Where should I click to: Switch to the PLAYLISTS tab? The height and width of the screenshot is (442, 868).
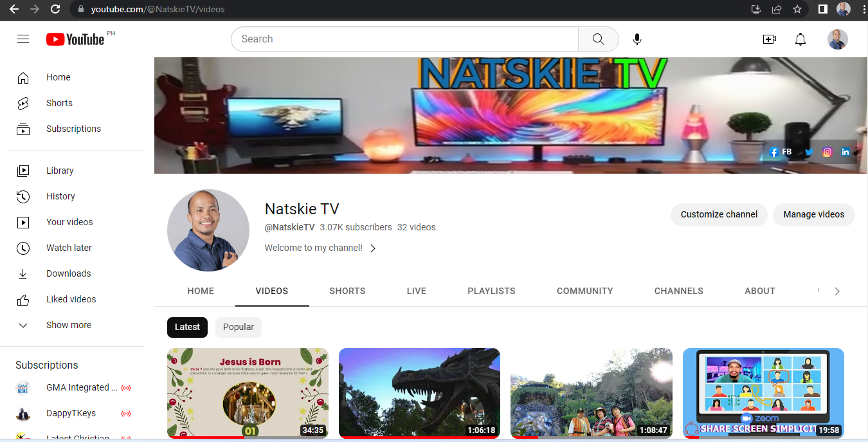click(492, 291)
